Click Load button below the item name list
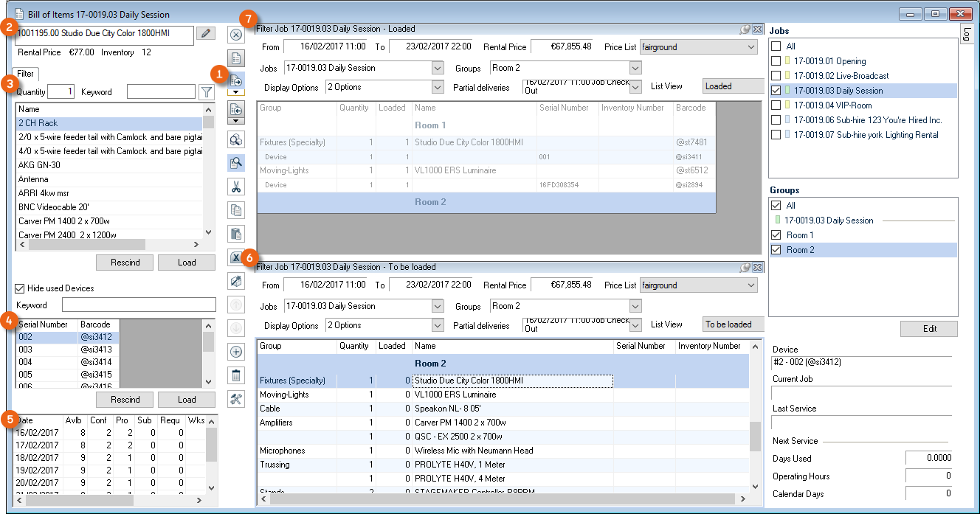Screen dimensions: 980x514 pyautogui.click(x=187, y=263)
